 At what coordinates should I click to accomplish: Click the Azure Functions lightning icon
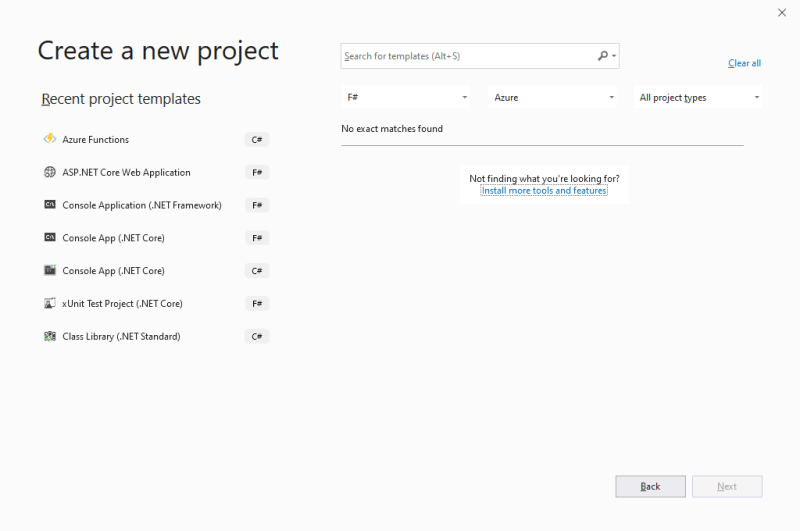pyautogui.click(x=49, y=139)
